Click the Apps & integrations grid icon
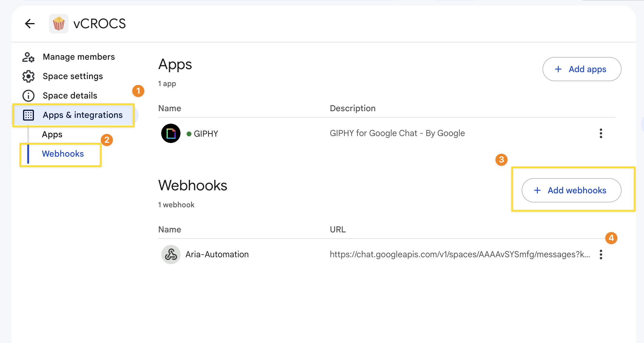Viewport: 644px width, 343px height. 28,115
